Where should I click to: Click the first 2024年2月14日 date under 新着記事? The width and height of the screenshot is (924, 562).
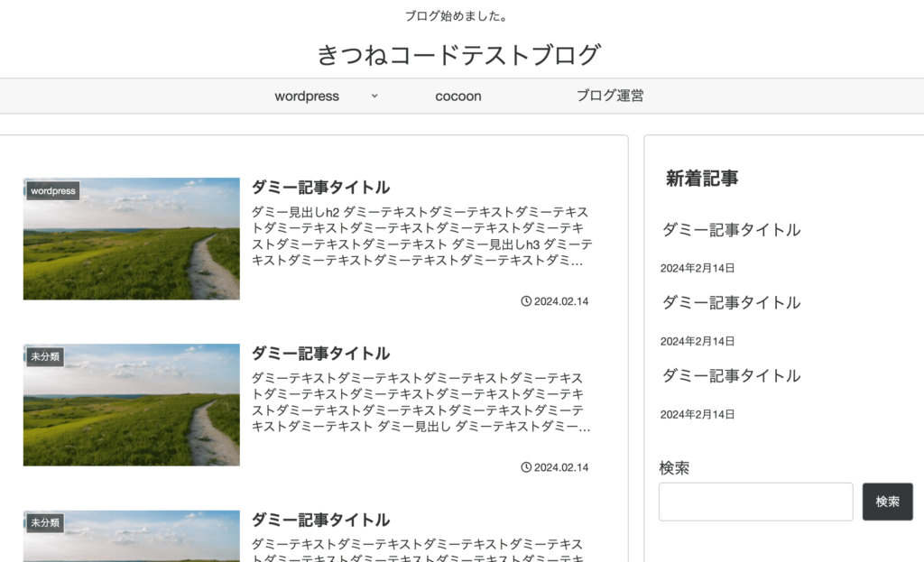pos(698,269)
